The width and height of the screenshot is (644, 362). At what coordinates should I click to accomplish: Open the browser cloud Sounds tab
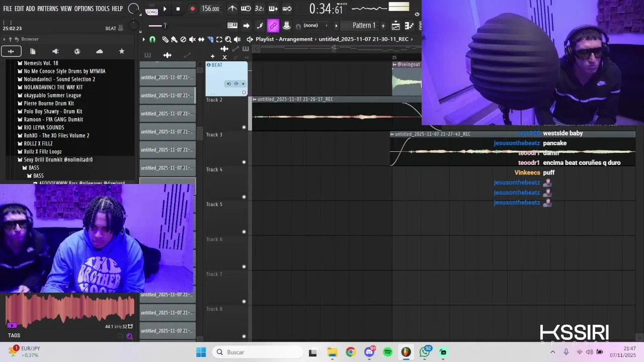99,51
